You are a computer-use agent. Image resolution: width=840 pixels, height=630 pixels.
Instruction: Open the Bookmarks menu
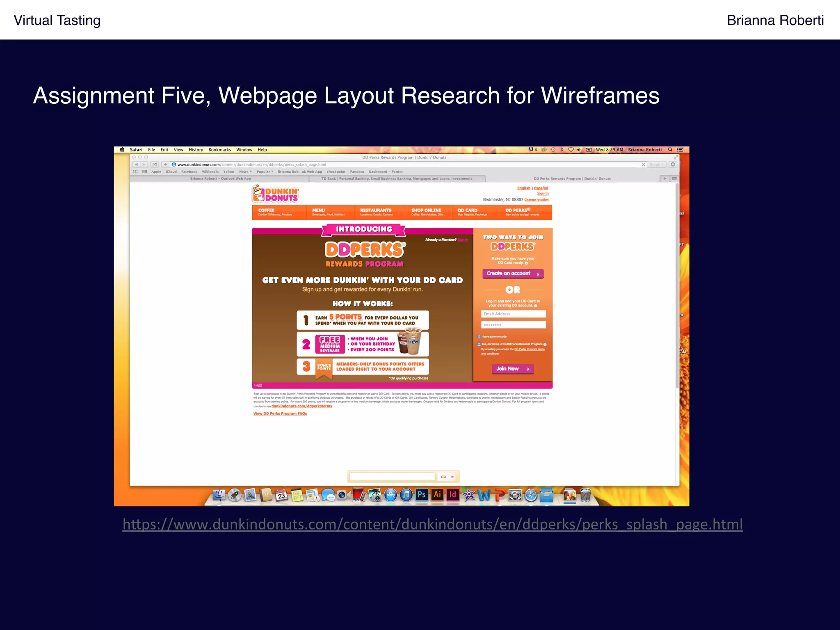[x=219, y=150]
